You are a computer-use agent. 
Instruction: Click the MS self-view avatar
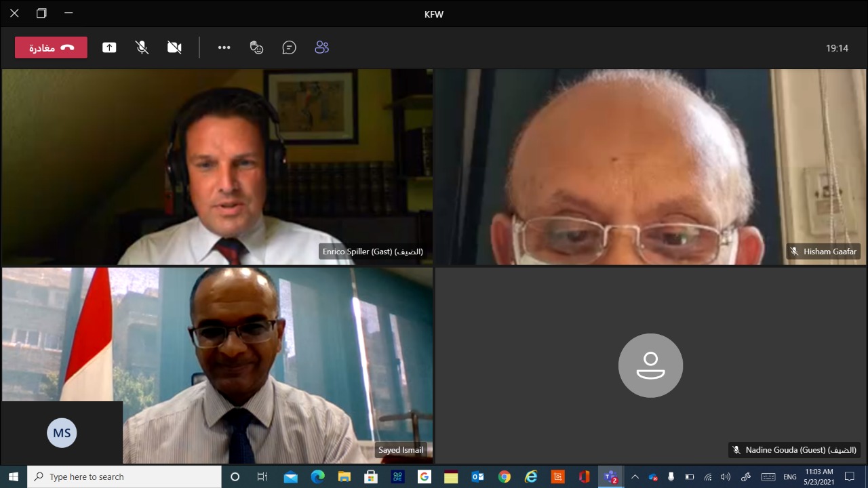click(62, 433)
